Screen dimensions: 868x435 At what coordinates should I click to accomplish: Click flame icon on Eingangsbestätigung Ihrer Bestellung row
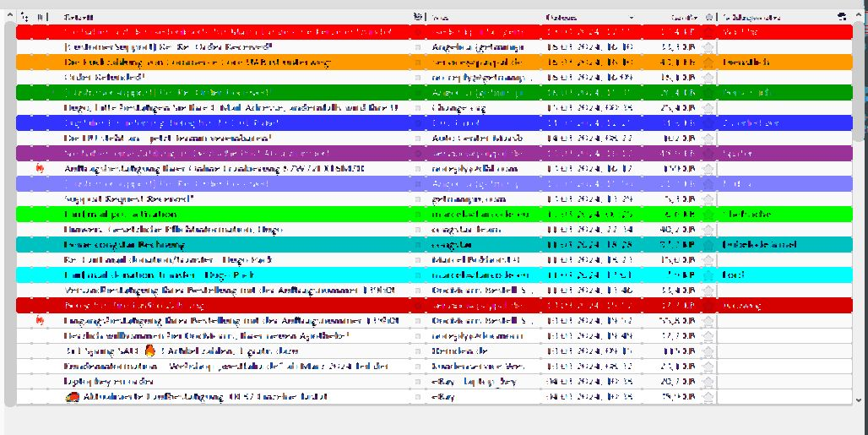click(40, 320)
